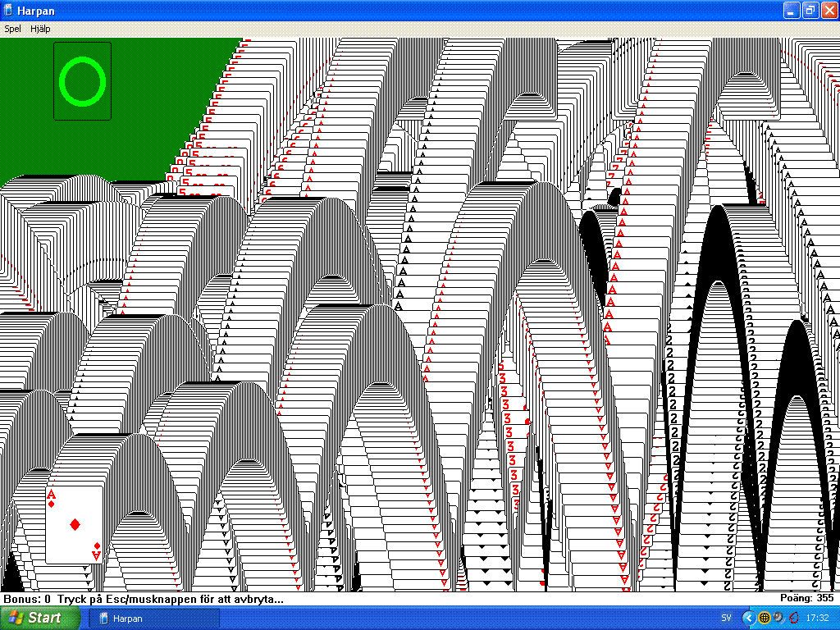This screenshot has height=630, width=840.
Task: Open the speaker volume tray icon
Action: tap(778, 619)
